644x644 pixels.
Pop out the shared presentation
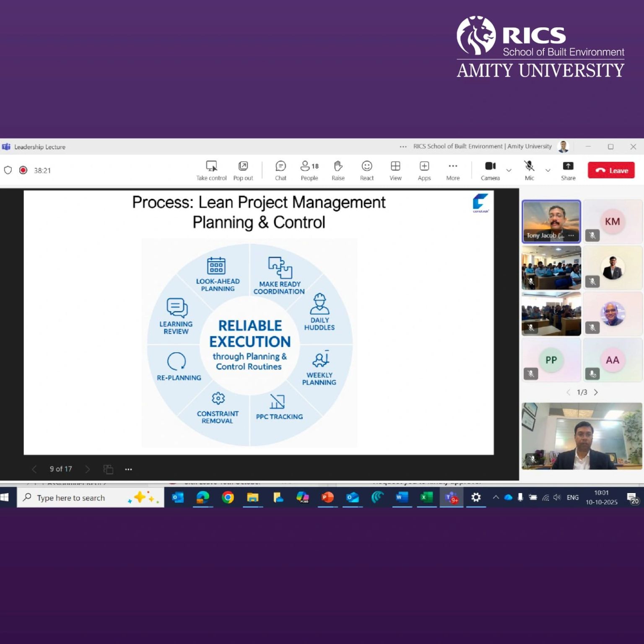[243, 166]
